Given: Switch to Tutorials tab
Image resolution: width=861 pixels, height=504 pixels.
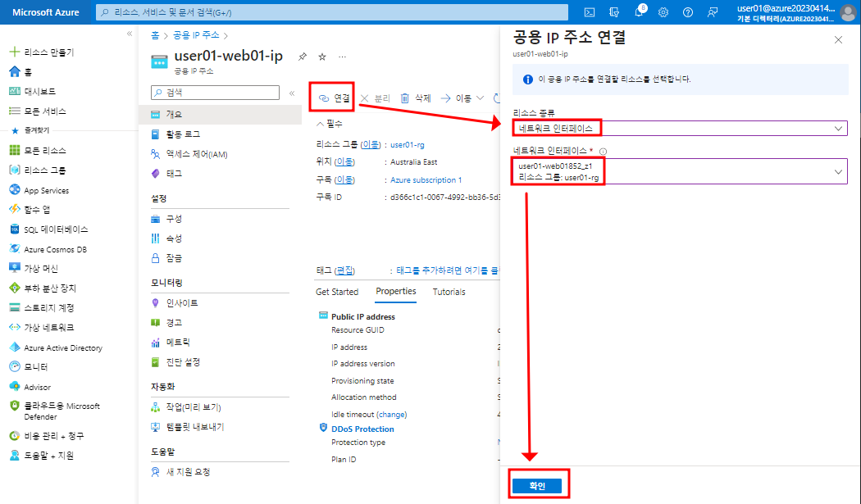Looking at the screenshot, I should [449, 292].
